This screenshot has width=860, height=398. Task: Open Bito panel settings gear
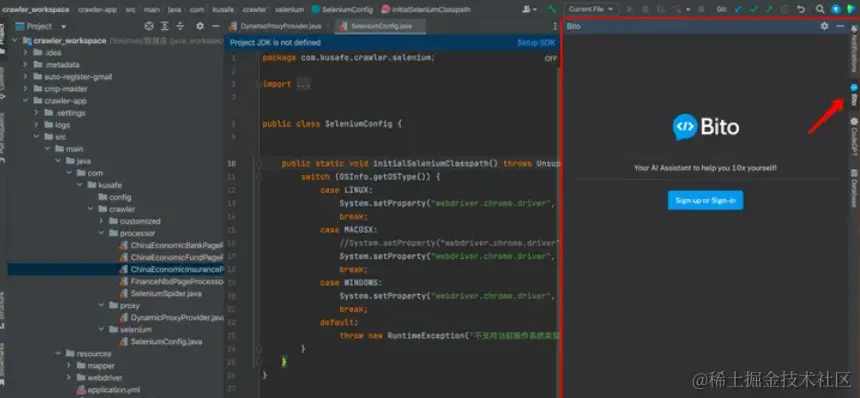point(824,26)
